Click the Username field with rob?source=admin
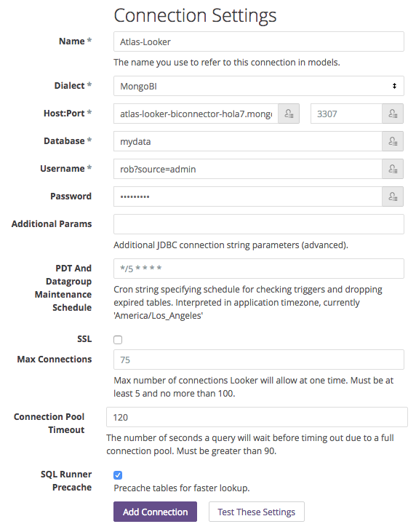Viewport: 416px width, 532px height. point(248,169)
